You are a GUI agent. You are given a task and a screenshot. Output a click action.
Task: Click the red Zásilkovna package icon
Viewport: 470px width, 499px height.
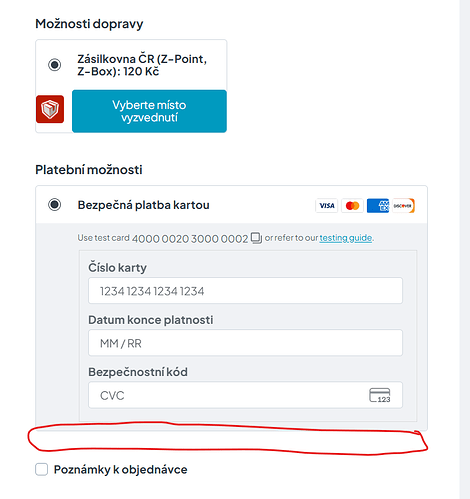[x=50, y=109]
